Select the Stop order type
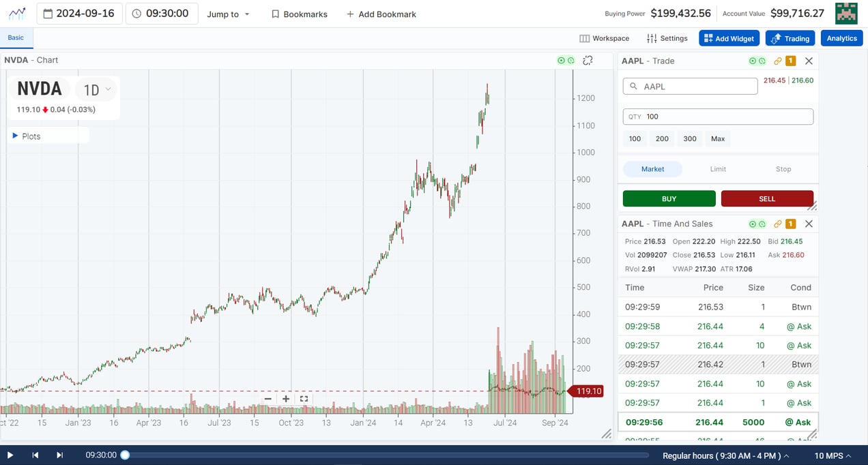This screenshot has height=465, width=868. 783,168
